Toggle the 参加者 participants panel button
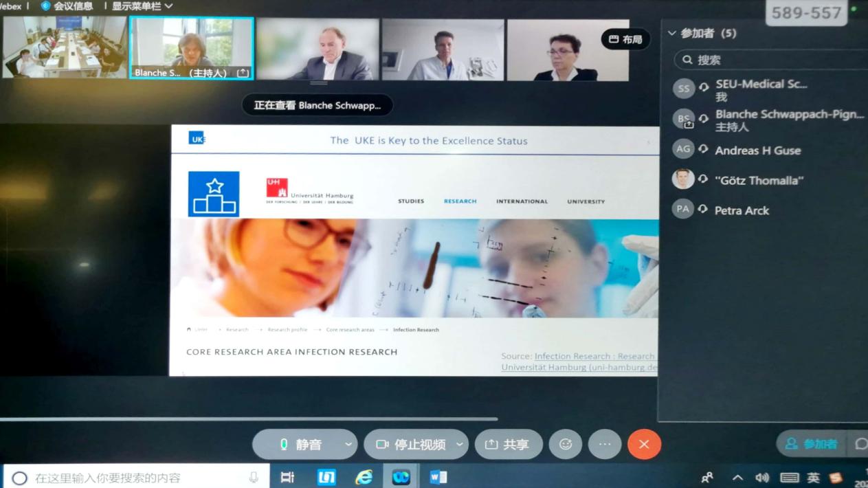 811,444
